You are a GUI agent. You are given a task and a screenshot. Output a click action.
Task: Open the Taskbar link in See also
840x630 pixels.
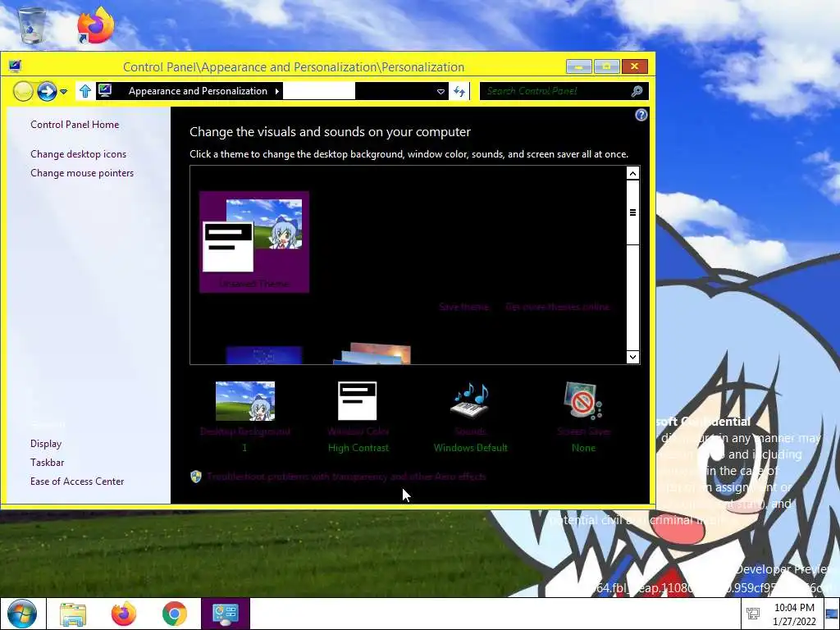click(47, 463)
